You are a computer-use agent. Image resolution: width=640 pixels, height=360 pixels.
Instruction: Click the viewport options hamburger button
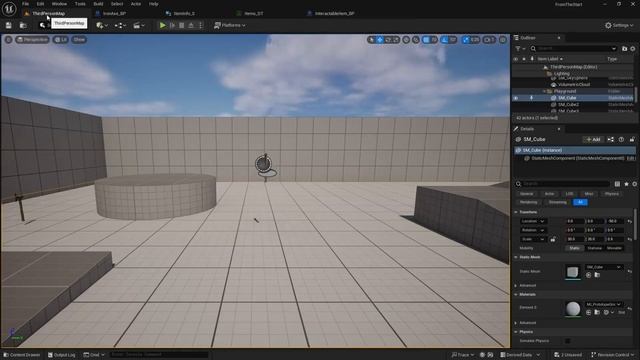pos(9,40)
